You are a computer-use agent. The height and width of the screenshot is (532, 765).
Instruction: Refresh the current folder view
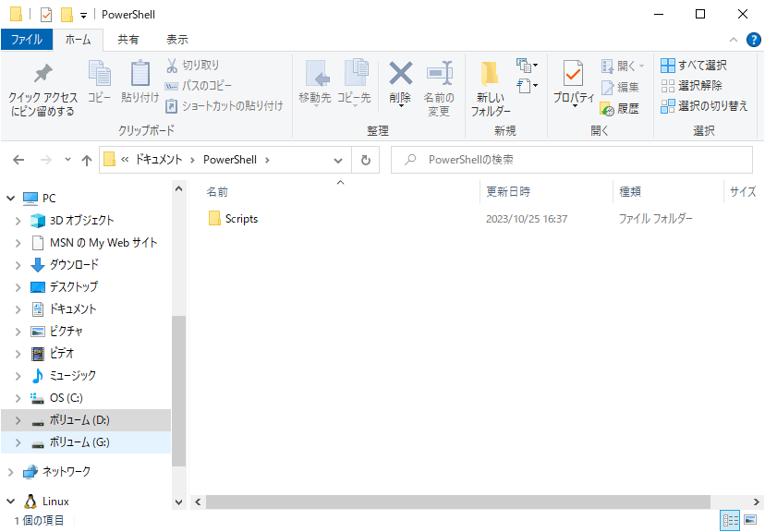pos(366,160)
